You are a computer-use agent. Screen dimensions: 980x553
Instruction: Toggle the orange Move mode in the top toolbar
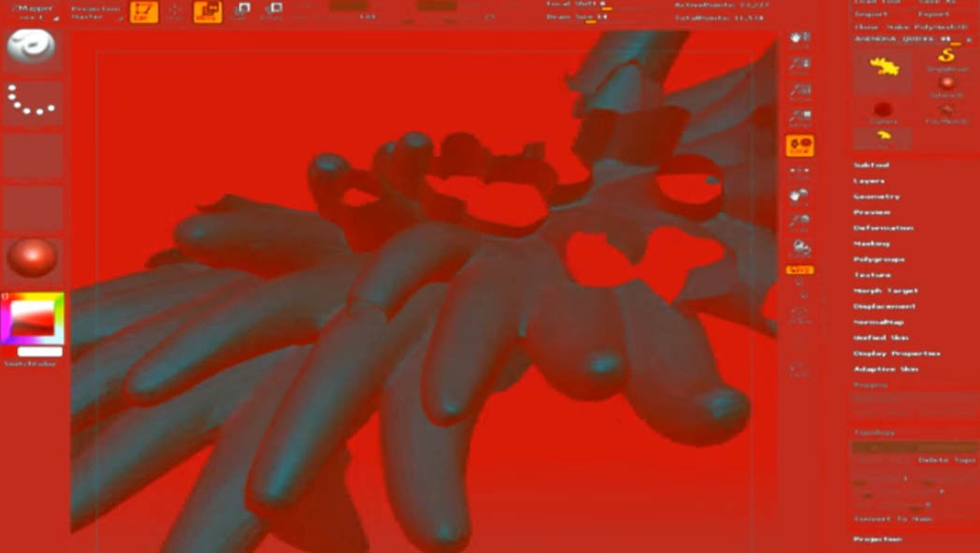click(208, 12)
